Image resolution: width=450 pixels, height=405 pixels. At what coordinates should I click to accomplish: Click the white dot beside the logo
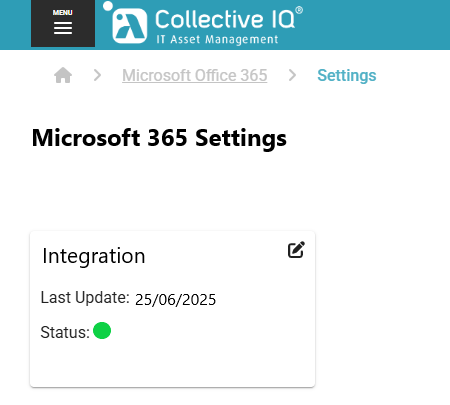[108, 6]
